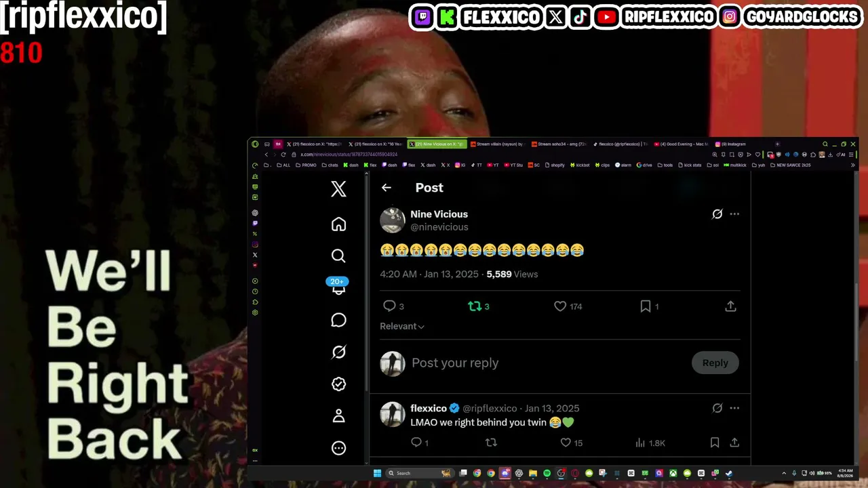Open the shopify bookmark
Screen dimensions: 868x488
click(x=554, y=165)
